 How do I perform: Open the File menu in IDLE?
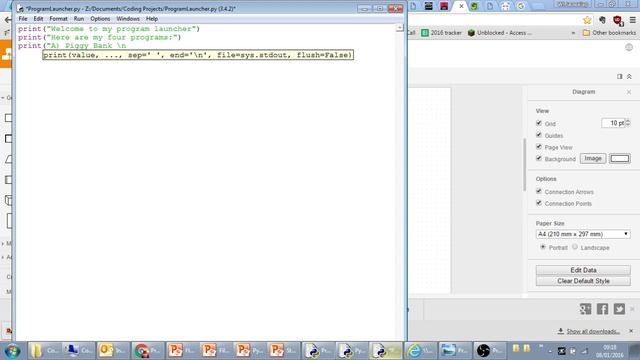[23, 19]
